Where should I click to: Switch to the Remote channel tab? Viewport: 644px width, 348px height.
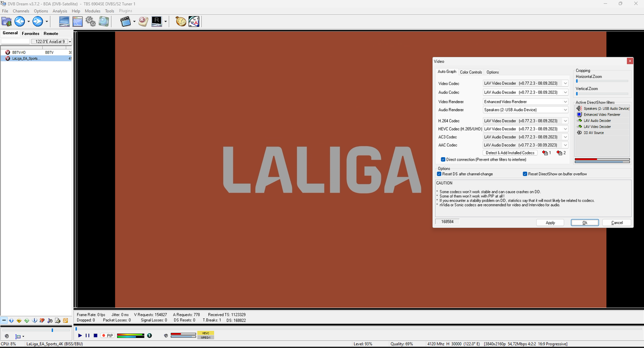[51, 33]
